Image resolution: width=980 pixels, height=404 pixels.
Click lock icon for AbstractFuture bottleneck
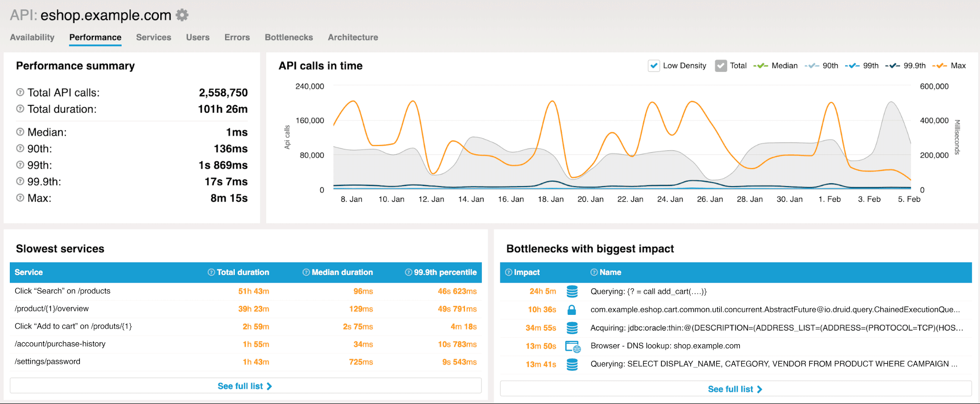pos(572,309)
